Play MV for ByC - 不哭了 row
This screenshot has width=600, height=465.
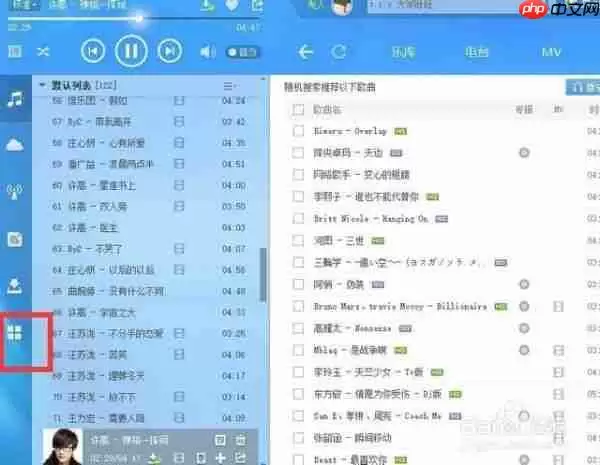pos(179,249)
